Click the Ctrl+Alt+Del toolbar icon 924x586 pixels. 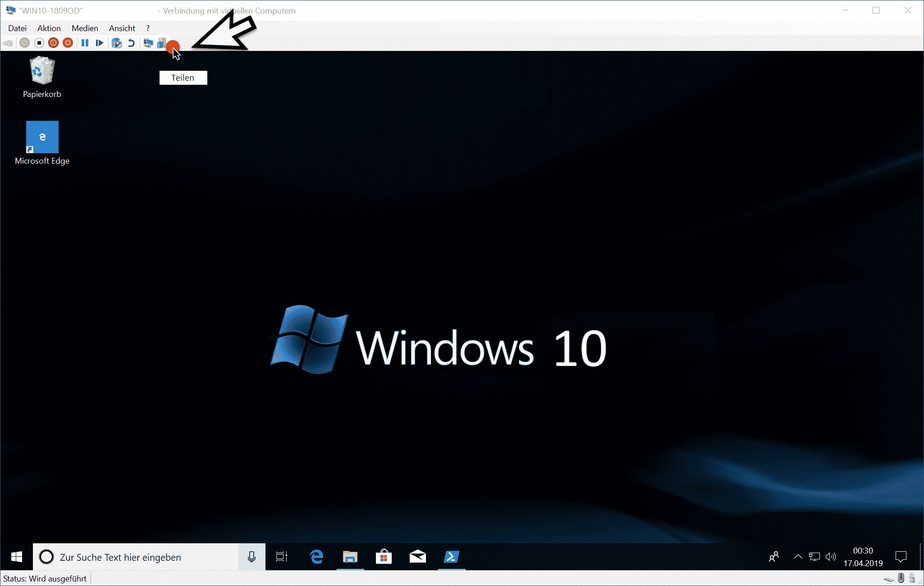pyautogui.click(x=8, y=43)
